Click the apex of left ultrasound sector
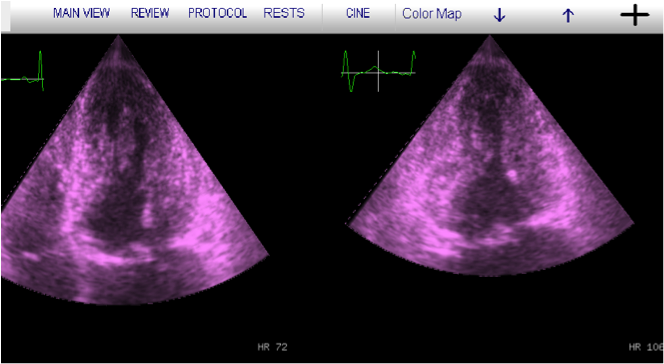This screenshot has width=664, height=364. click(118, 38)
